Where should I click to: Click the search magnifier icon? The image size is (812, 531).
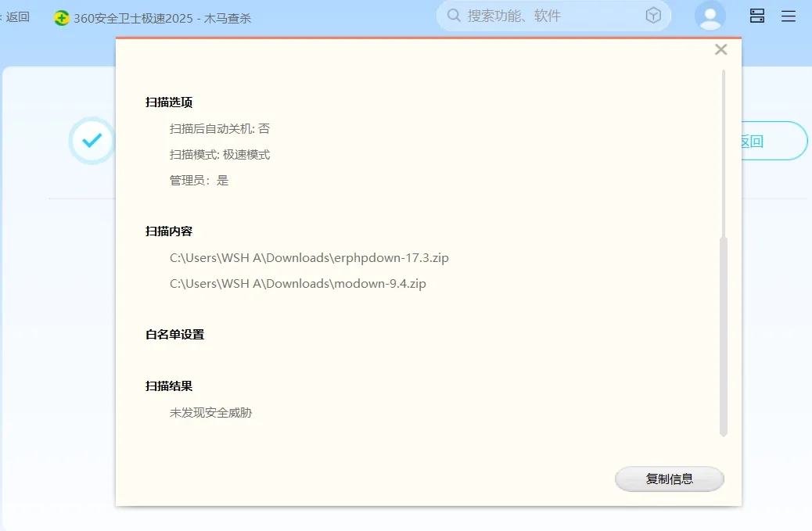pos(453,15)
